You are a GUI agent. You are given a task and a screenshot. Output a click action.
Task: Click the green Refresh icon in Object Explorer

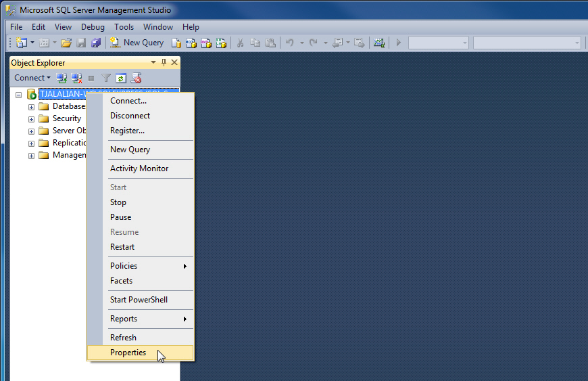point(121,78)
